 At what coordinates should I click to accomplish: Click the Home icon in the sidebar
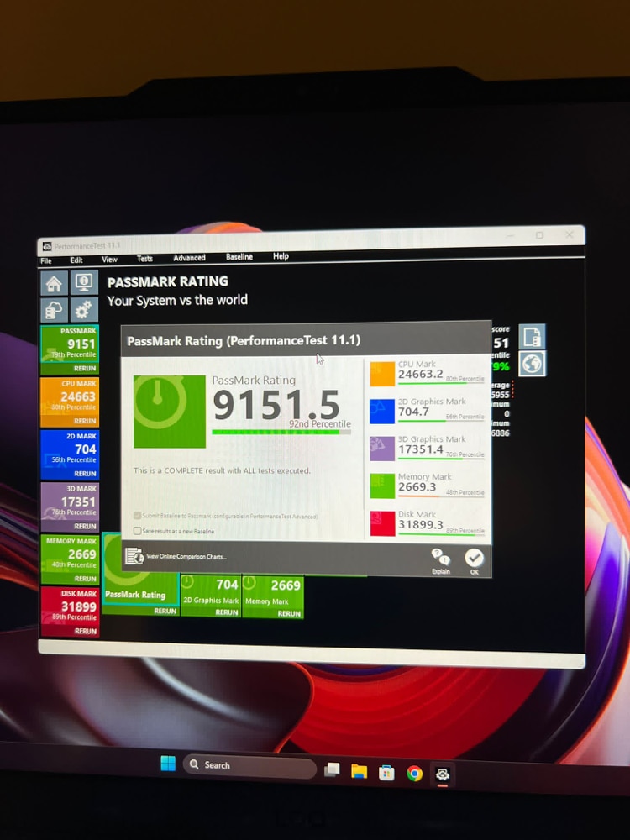(x=54, y=283)
